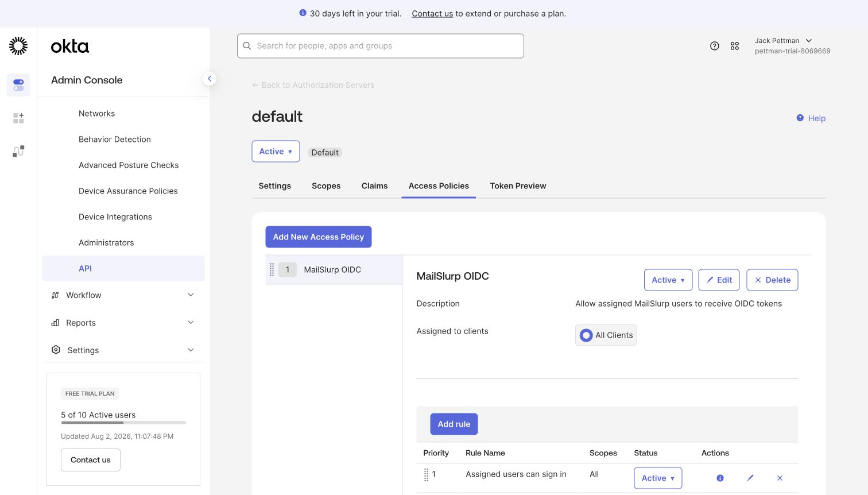The image size is (868, 495).
Task: Show info for the Assigned users can sign in rule
Action: [x=720, y=478]
